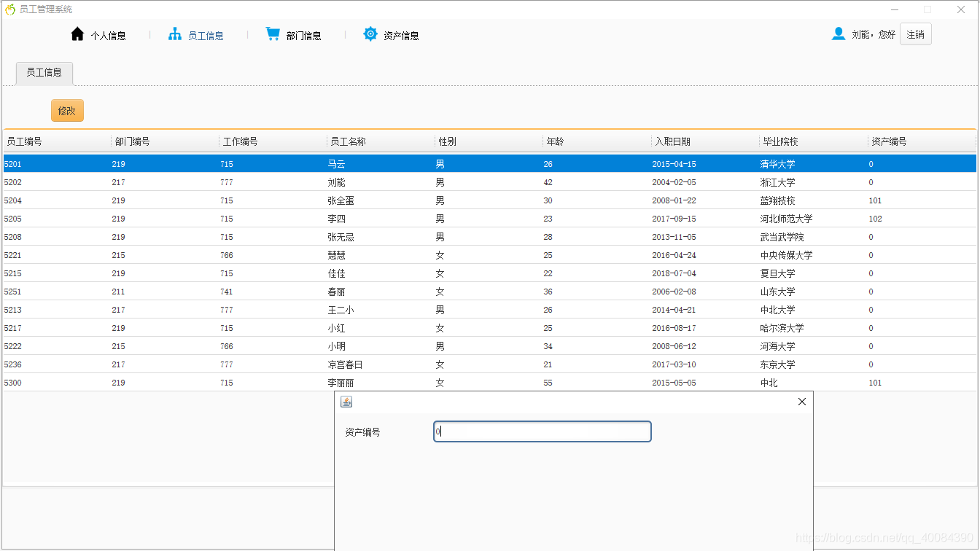This screenshot has width=980, height=551.
Task: Click the home icon for 个人信息
Action: pyautogui.click(x=77, y=34)
